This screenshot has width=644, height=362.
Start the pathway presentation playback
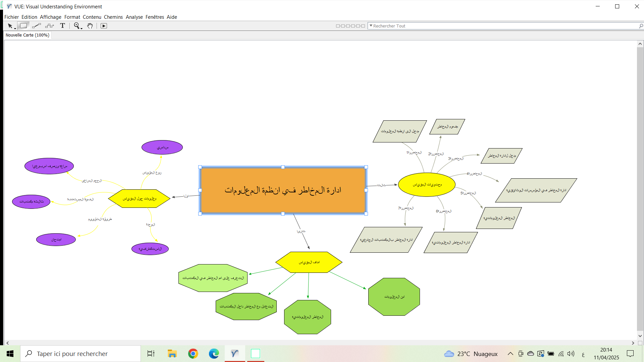104,26
